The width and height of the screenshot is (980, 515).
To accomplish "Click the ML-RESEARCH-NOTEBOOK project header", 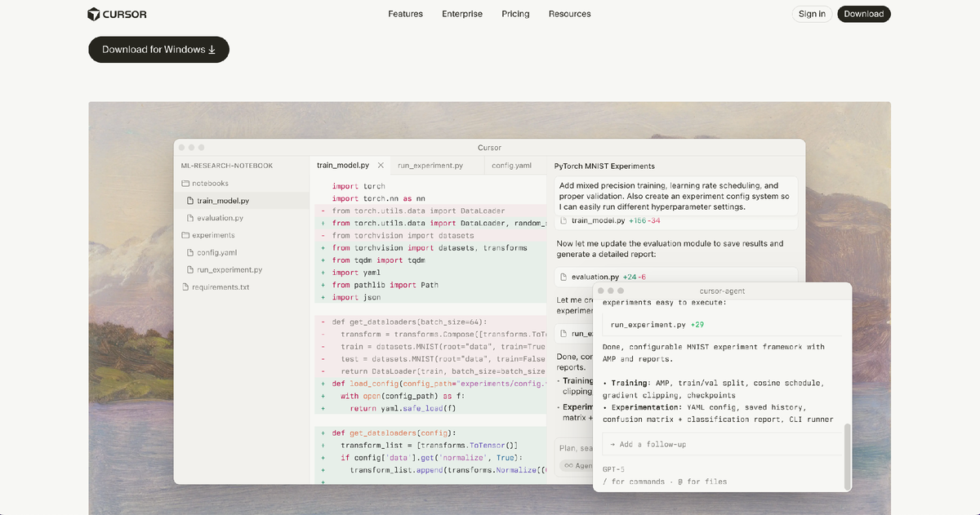I will (x=227, y=166).
